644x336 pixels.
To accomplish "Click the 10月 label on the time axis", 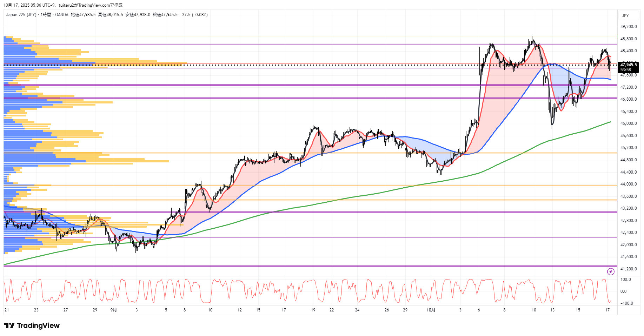I will [431, 310].
